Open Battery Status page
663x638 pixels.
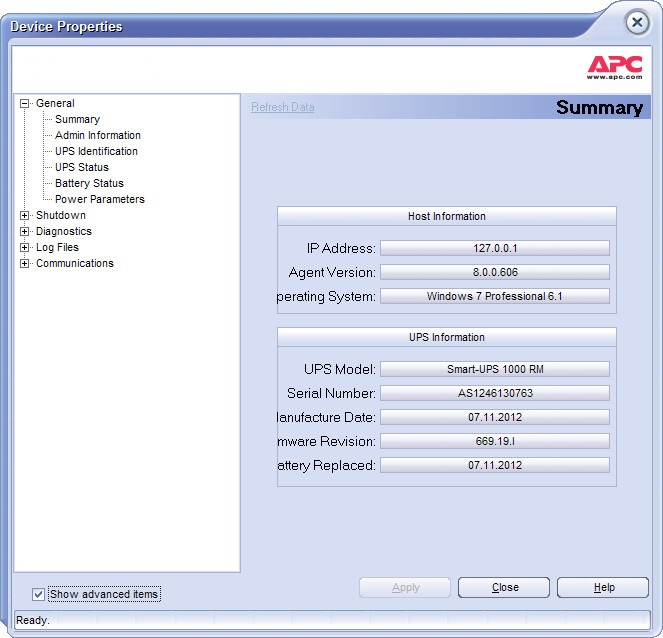(x=89, y=183)
